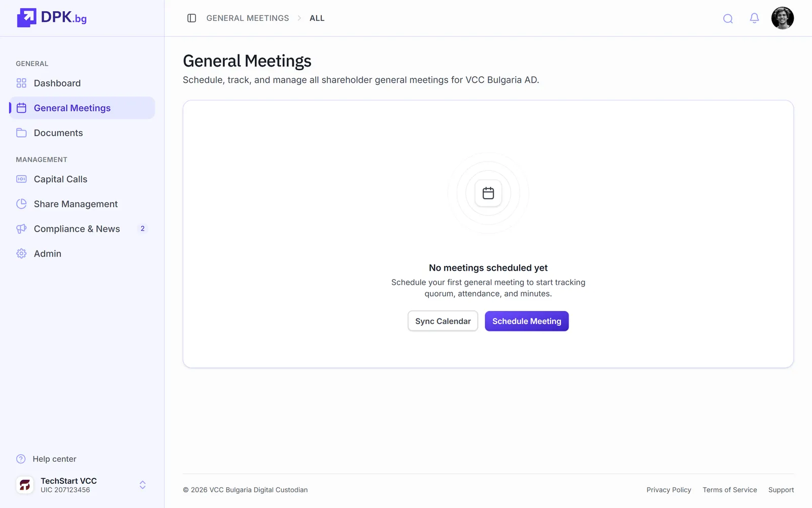Click the Capital Calls money icon

pos(21,179)
